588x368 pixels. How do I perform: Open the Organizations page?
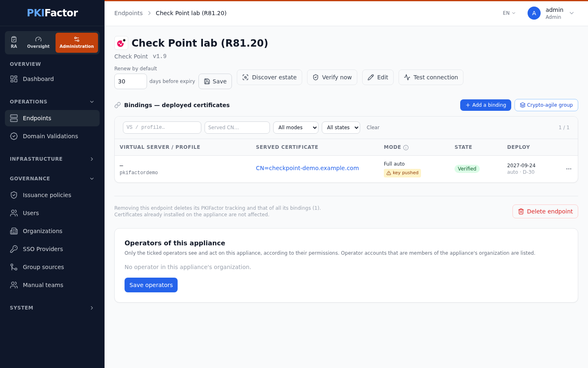(x=52, y=231)
